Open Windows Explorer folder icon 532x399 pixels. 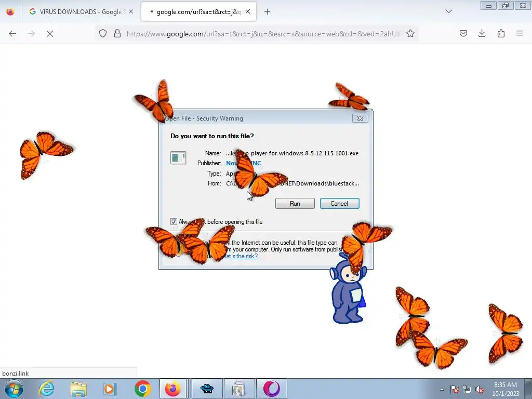[x=78, y=389]
